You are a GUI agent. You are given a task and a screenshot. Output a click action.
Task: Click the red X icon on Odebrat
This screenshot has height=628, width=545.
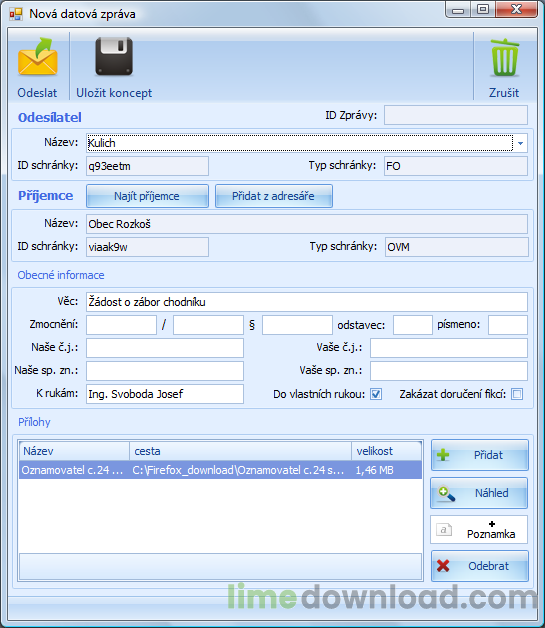pyautogui.click(x=443, y=566)
